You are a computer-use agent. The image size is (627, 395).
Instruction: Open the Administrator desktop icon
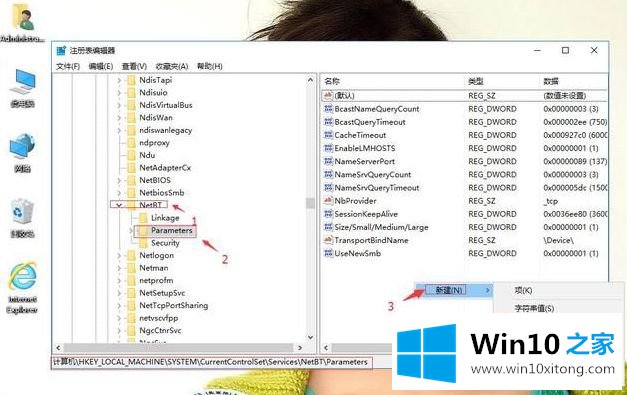23,22
